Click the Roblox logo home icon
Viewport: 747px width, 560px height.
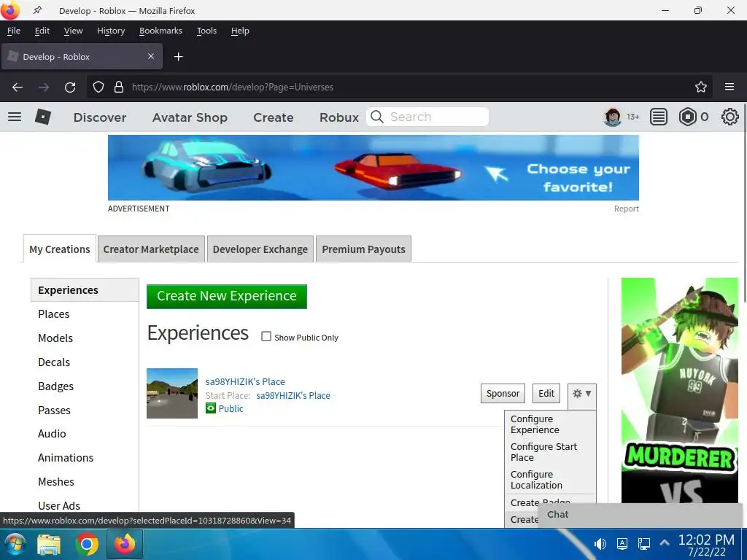pos(43,117)
